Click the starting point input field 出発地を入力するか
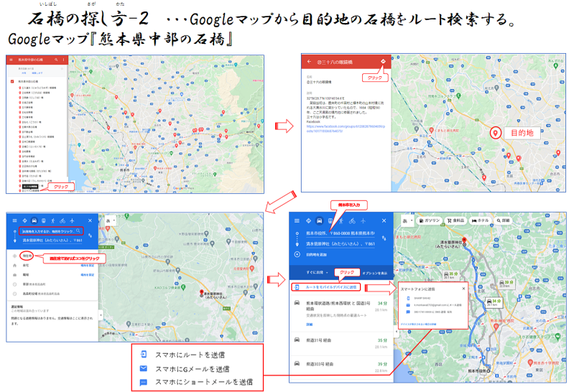This screenshot has width=574, height=392. 51,231
